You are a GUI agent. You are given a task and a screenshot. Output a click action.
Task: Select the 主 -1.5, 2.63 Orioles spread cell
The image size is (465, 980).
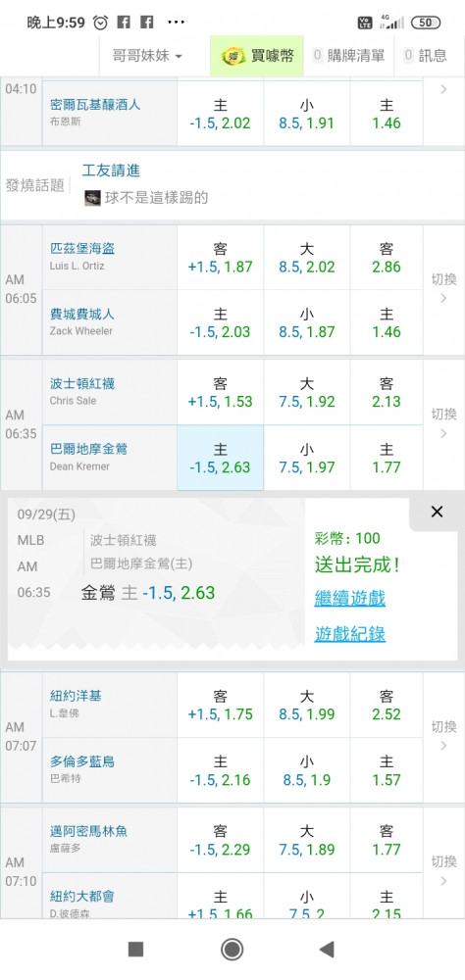pos(221,458)
